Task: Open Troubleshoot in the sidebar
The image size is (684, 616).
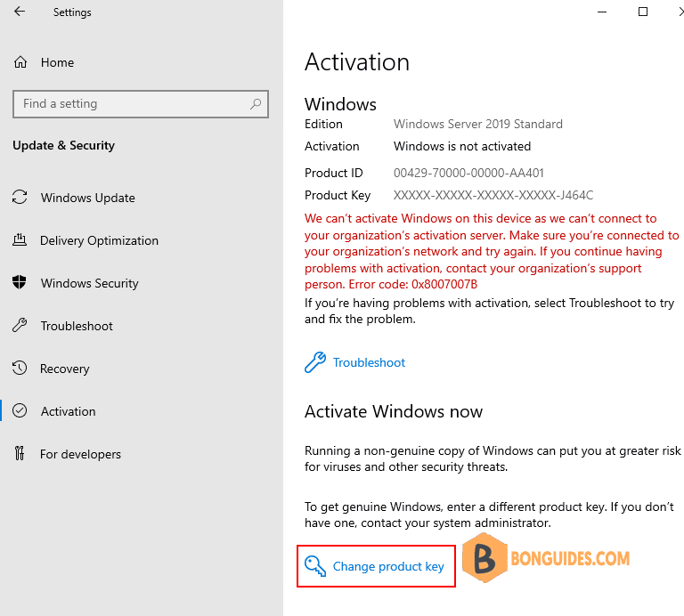Action: coord(77,326)
